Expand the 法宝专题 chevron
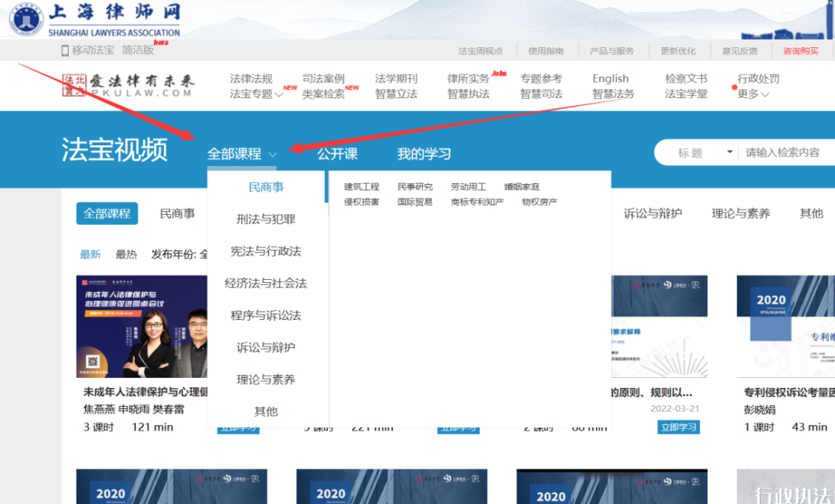Screen dimensions: 835x504 point(278,95)
